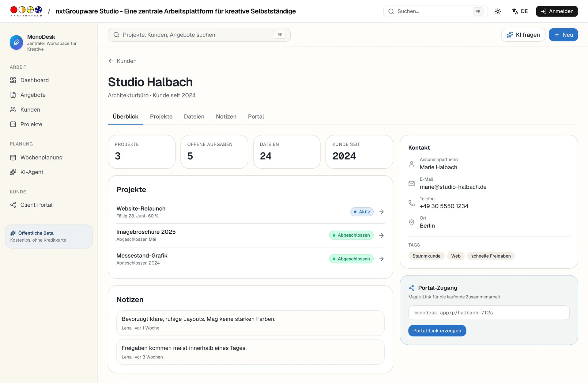588x383 pixels.
Task: Click the Martinsfeld colored circles logo
Action: (x=26, y=11)
